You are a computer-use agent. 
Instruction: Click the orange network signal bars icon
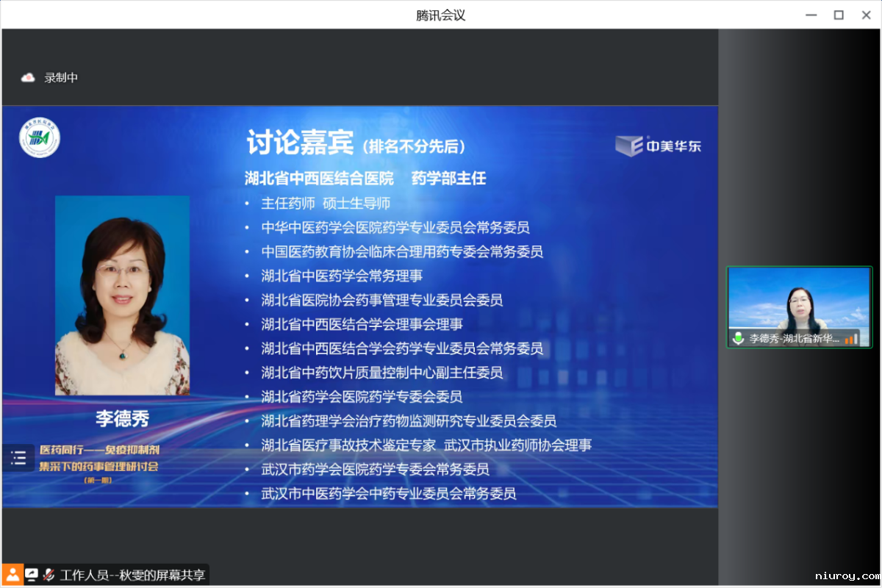852,339
